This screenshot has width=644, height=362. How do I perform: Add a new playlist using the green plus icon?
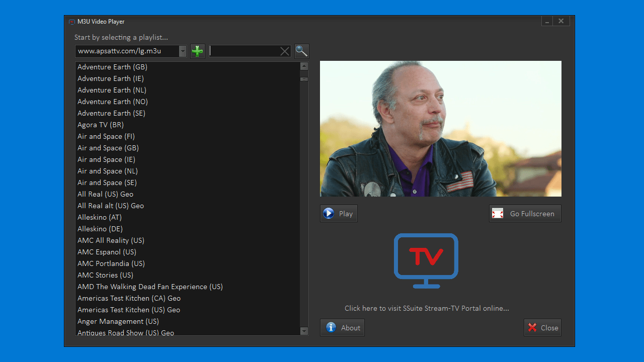pos(197,51)
